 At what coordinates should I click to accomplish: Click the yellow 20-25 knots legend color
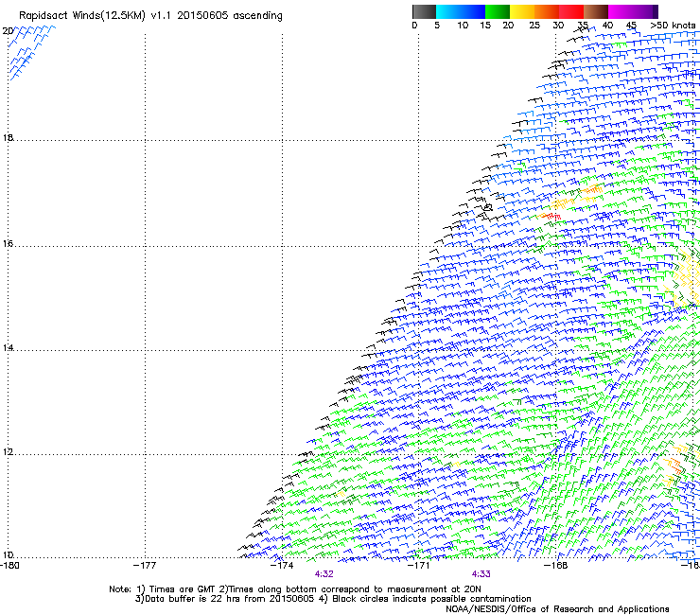(522, 11)
